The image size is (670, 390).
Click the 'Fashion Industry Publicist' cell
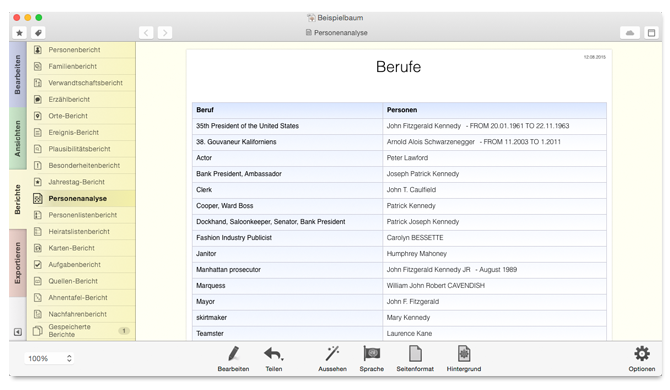(x=288, y=238)
